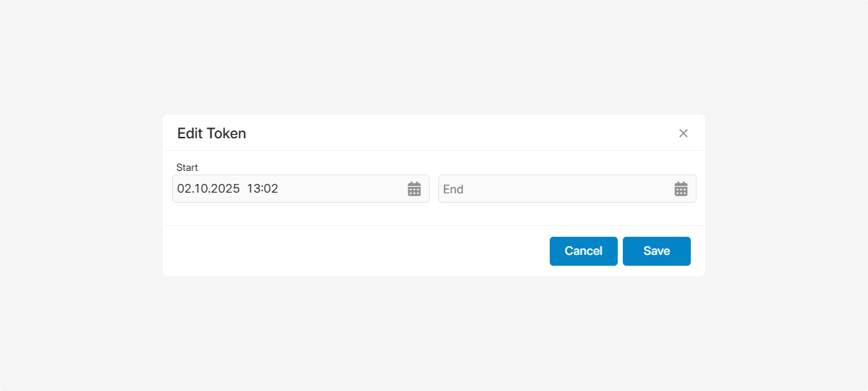
Task: Open the Start date calendar picker
Action: (414, 189)
